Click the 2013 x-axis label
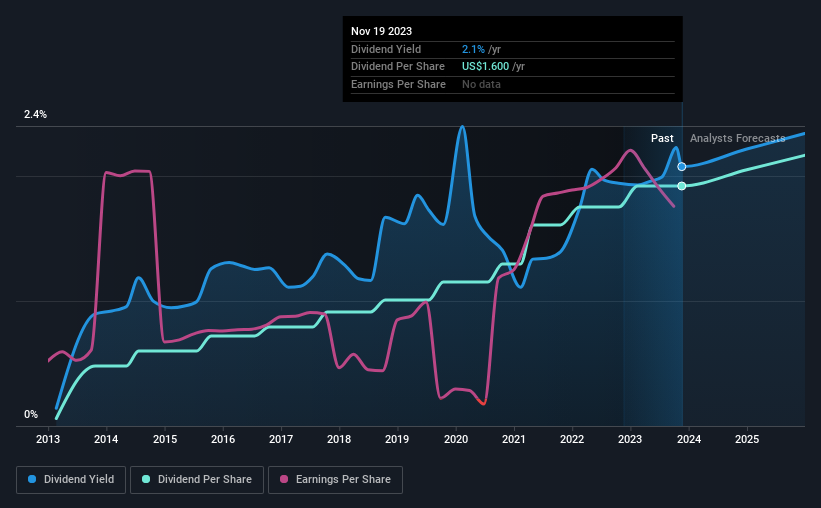Screen dimensions: 821x508 (x=48, y=439)
